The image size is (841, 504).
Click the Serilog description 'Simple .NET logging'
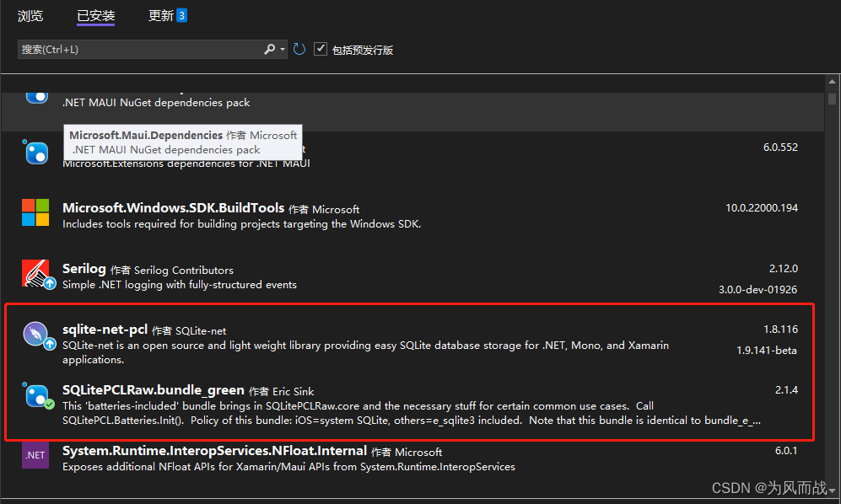[x=179, y=285]
